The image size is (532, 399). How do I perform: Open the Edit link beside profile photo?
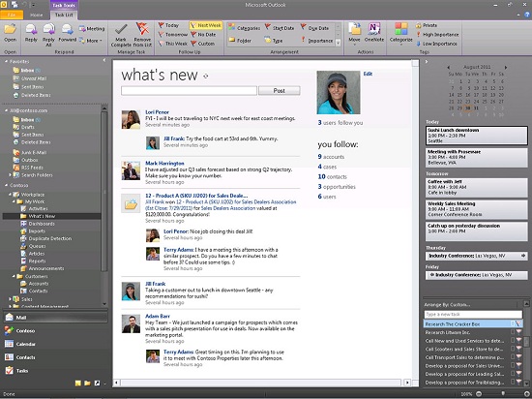point(368,74)
